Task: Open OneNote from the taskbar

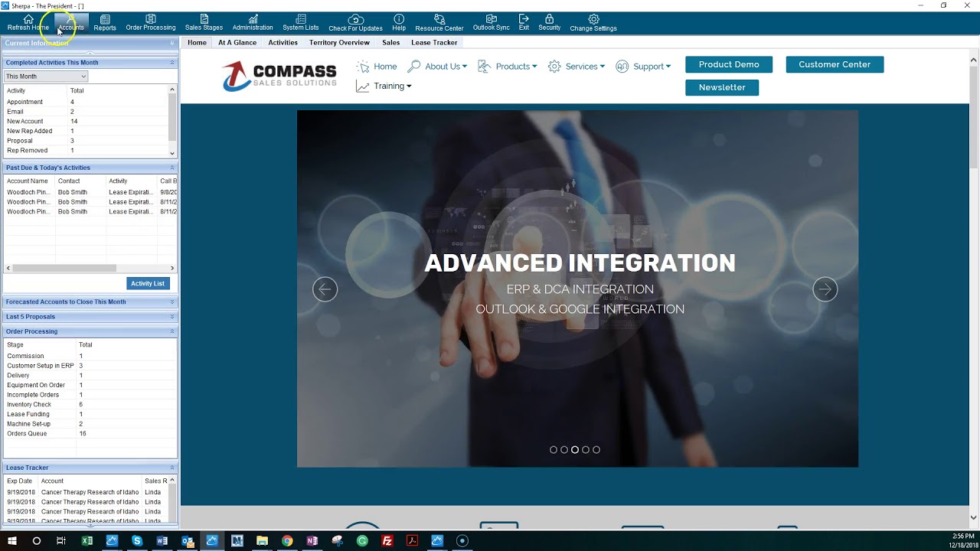Action: (x=312, y=540)
